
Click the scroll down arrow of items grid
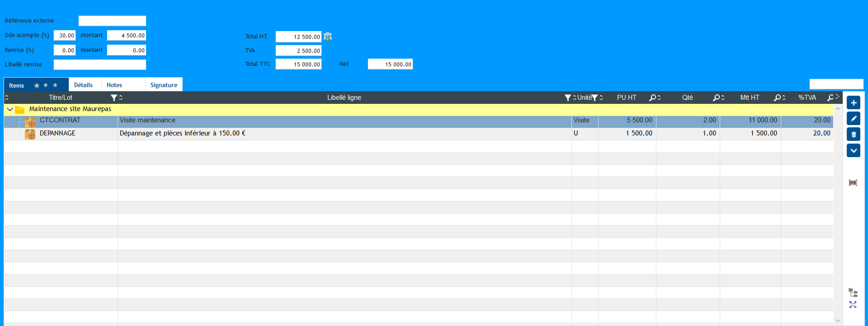838,321
